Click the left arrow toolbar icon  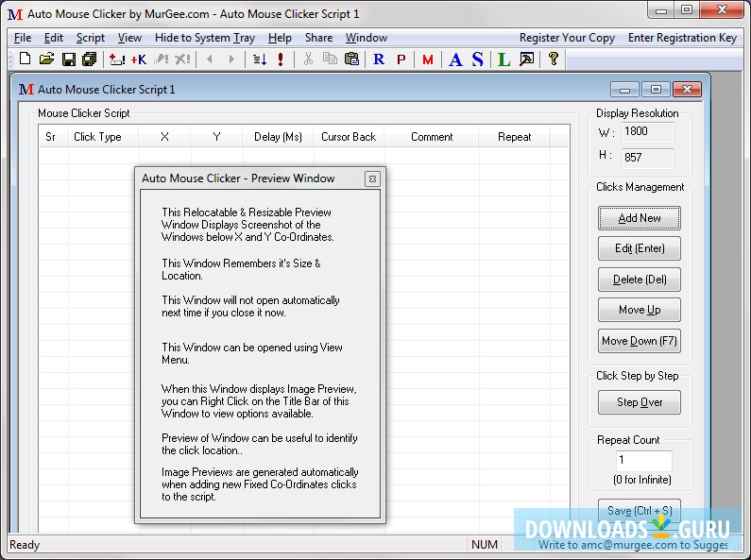[x=210, y=59]
